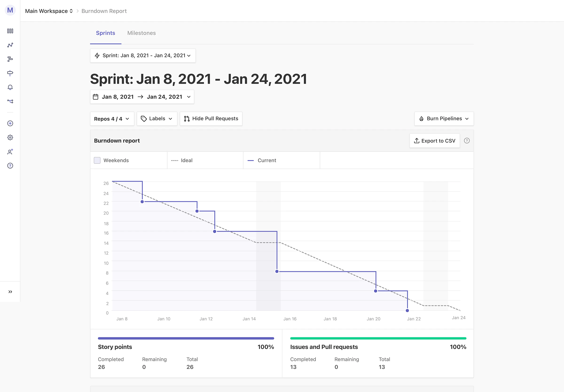Click the burndown report help icon
The height and width of the screenshot is (392, 564).
[467, 141]
